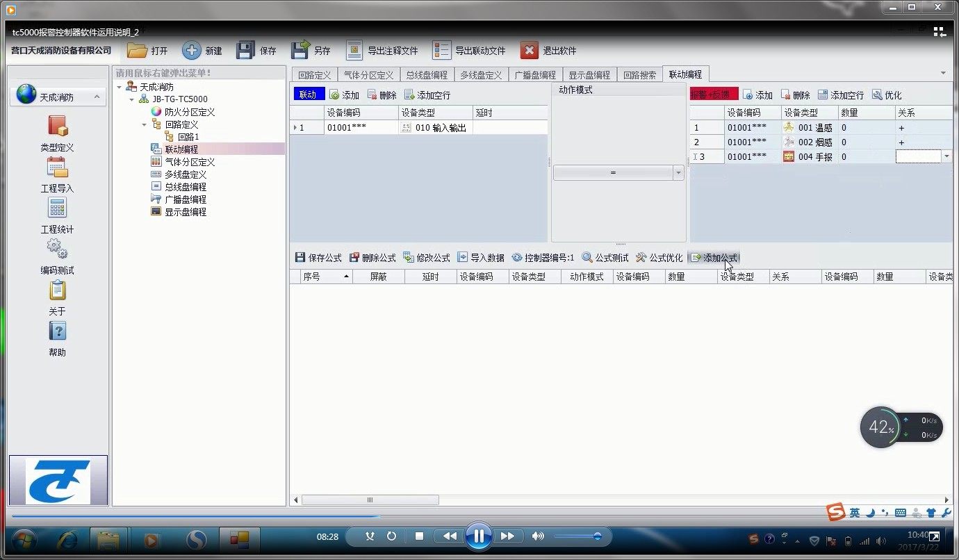Switch to the 气体分区定义 tab
Image resolution: width=959 pixels, height=560 pixels.
click(368, 75)
